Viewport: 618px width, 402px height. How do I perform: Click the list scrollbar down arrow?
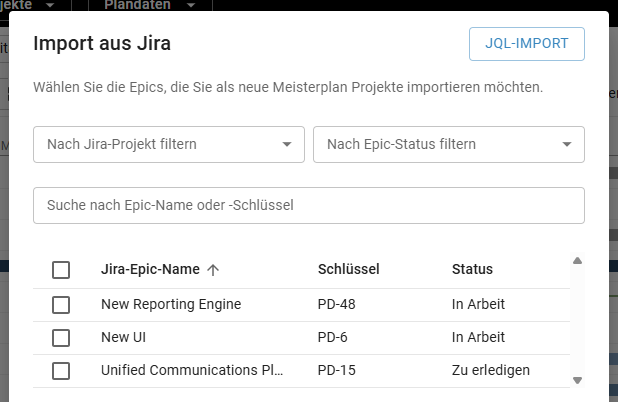click(x=577, y=380)
